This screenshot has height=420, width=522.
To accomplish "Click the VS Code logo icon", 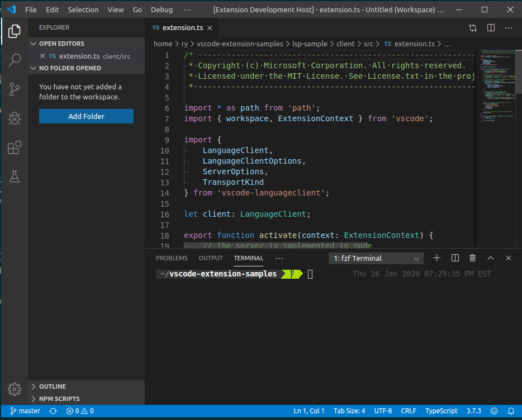I will 11,9.
